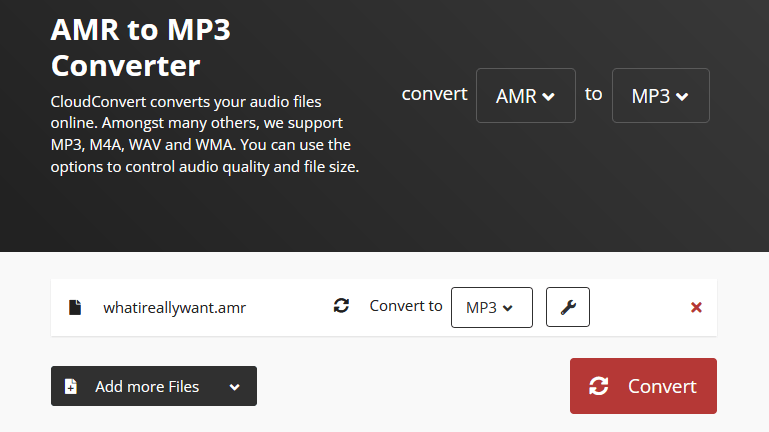Open conversion options wrench button
The height and width of the screenshot is (432, 769).
coord(568,307)
